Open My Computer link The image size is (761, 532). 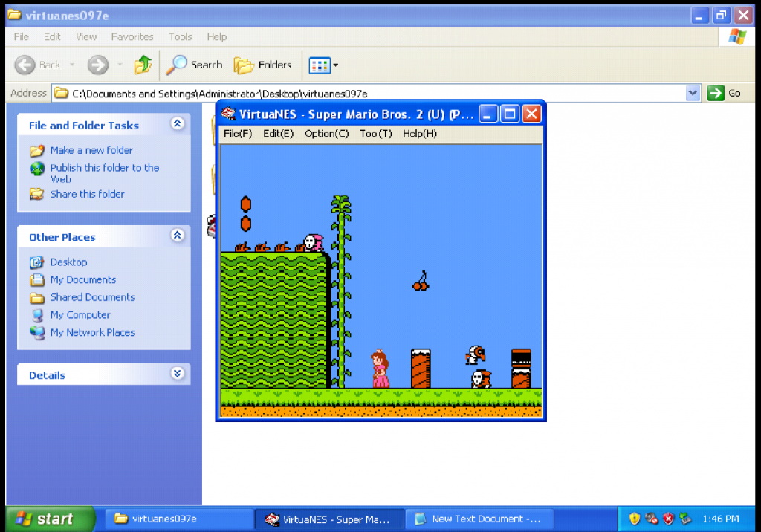(80, 314)
